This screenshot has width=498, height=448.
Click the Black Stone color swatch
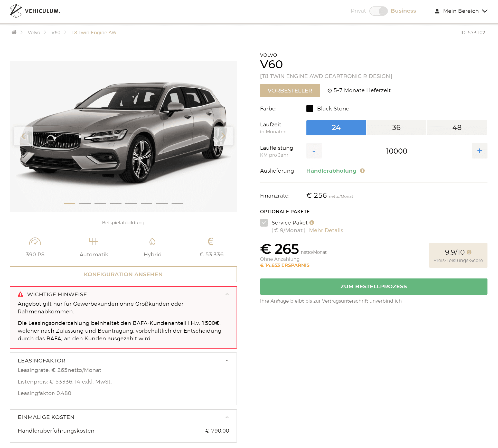tap(310, 108)
